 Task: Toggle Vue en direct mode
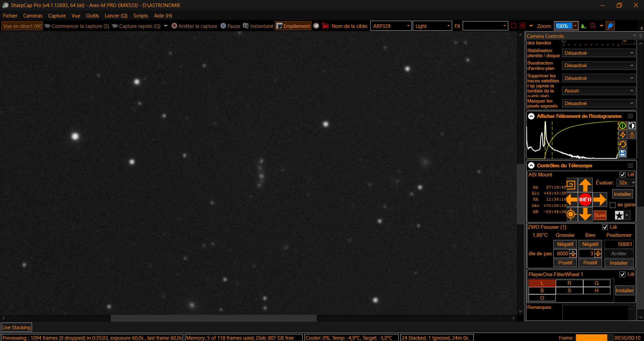pos(22,26)
